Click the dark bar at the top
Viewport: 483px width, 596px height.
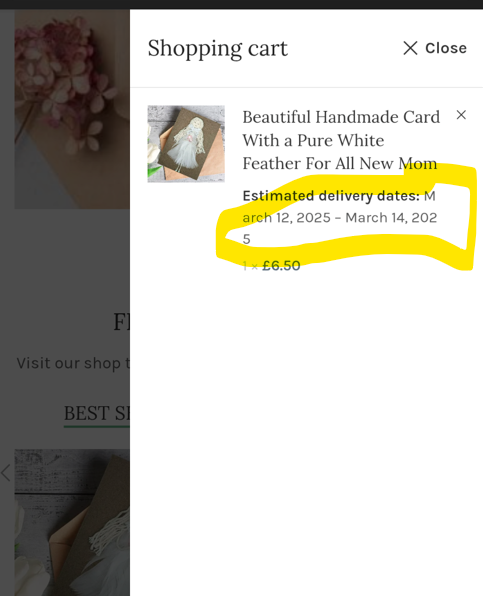pos(241,5)
